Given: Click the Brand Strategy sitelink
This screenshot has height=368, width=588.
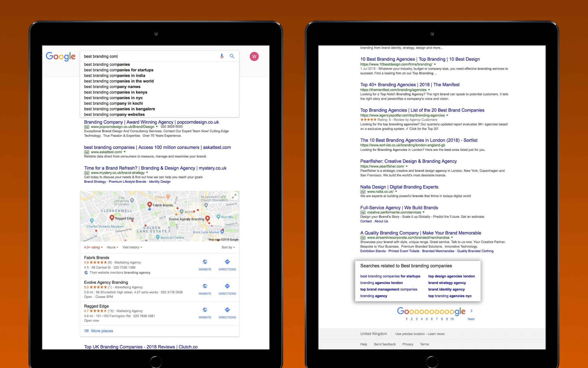Looking at the screenshot, I should (95, 182).
